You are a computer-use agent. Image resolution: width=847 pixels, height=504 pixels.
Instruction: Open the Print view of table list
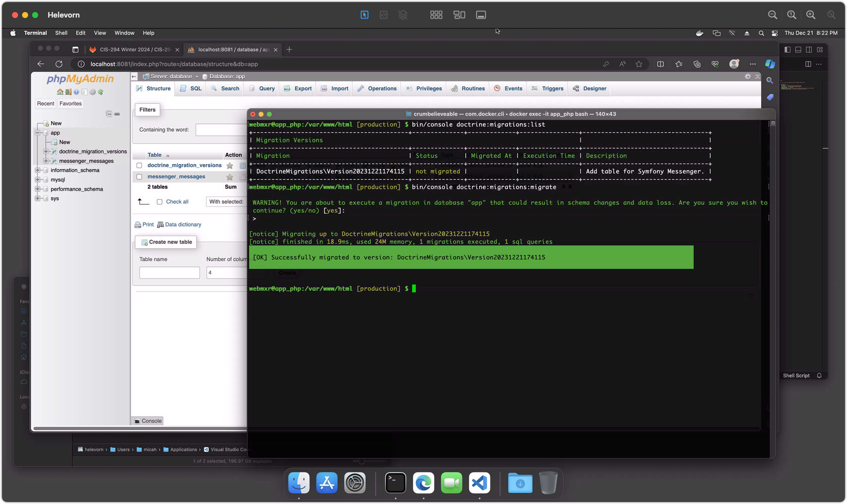(x=147, y=224)
